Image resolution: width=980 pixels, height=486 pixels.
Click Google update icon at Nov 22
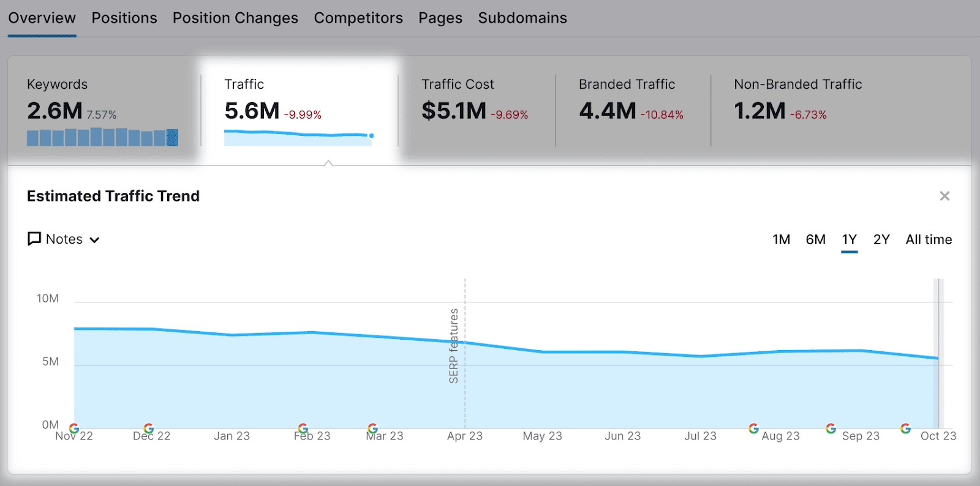[x=74, y=428]
